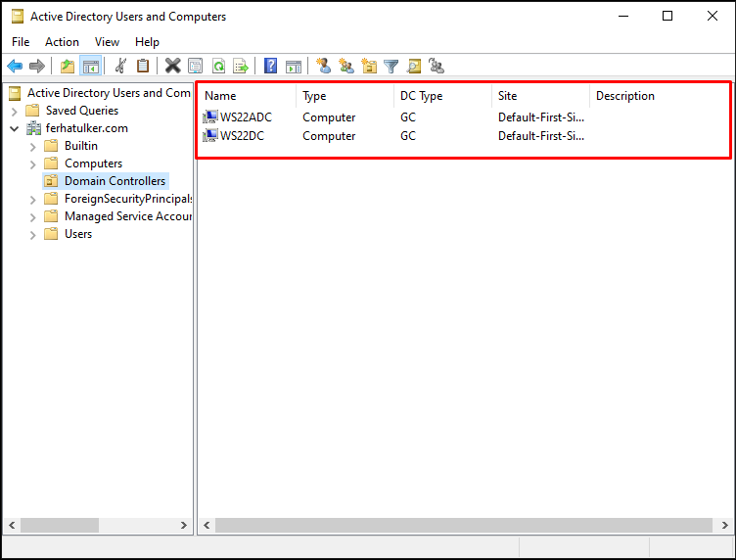Expand the ForeignSecurityPrincipals container
The height and width of the screenshot is (560, 736).
coord(32,200)
